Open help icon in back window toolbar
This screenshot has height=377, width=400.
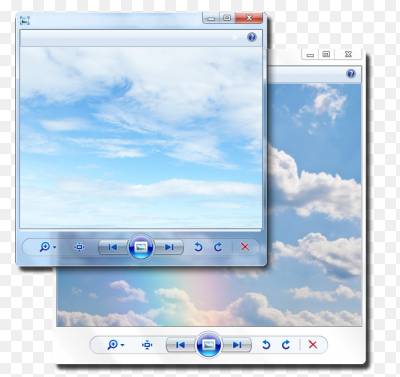351,74
